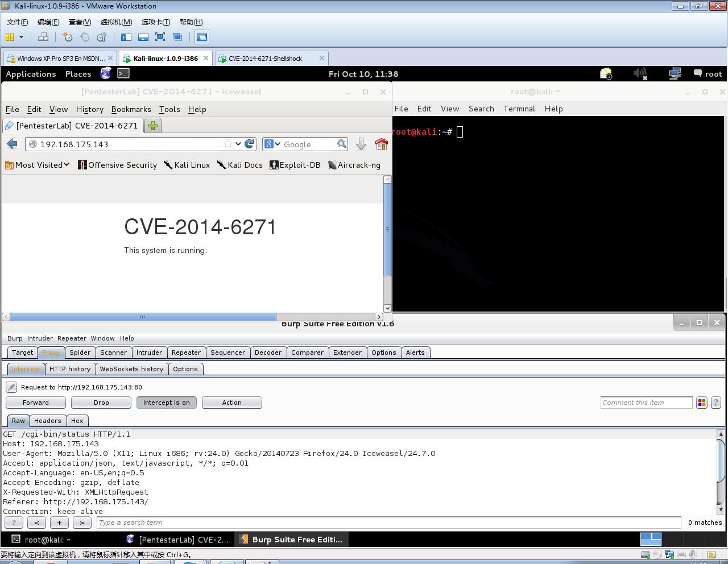Toggle VMware full screen view icon
Viewport: 728px width, 564px height.
pos(160,37)
